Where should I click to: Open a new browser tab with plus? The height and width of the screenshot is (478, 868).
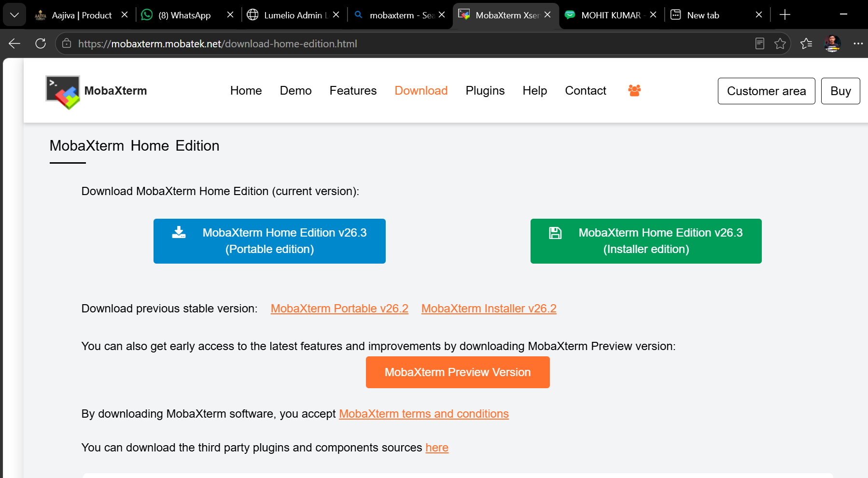tap(785, 15)
